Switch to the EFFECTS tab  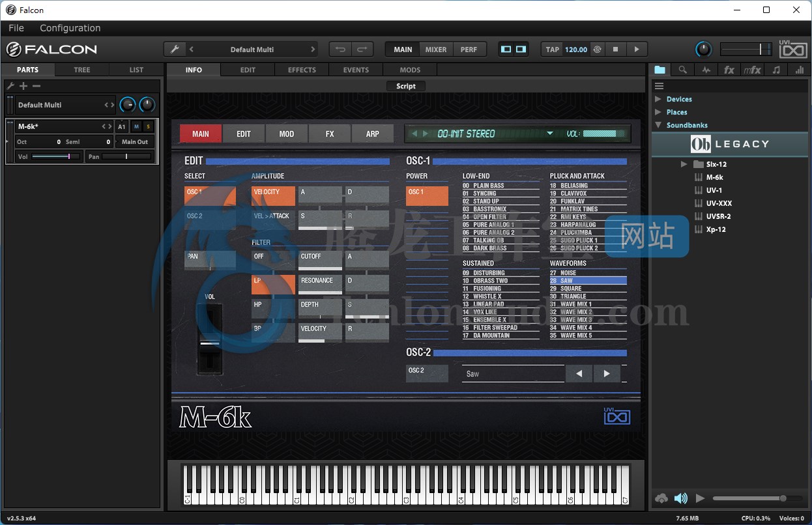[302, 70]
